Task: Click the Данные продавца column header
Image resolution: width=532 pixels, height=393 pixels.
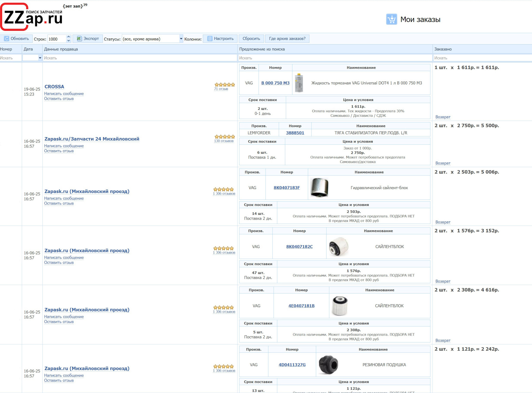Action: [61, 49]
